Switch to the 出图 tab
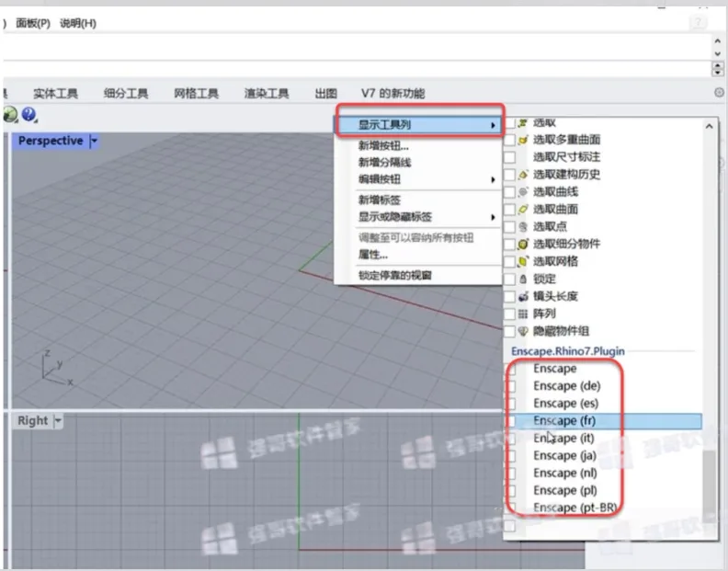The height and width of the screenshot is (571, 728). coord(326,94)
